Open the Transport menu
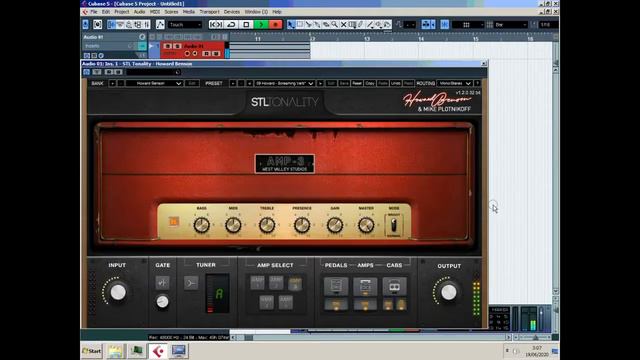The width and height of the screenshot is (640, 360). pos(209,12)
